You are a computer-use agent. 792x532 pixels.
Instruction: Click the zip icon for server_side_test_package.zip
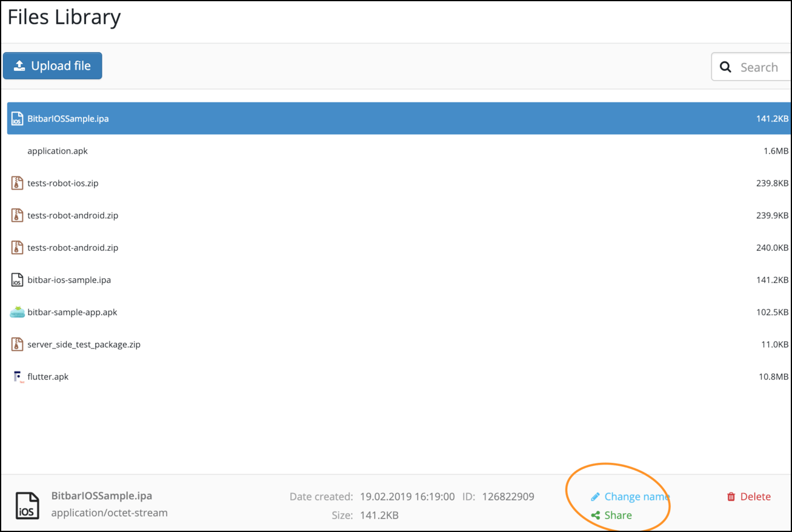click(x=17, y=344)
